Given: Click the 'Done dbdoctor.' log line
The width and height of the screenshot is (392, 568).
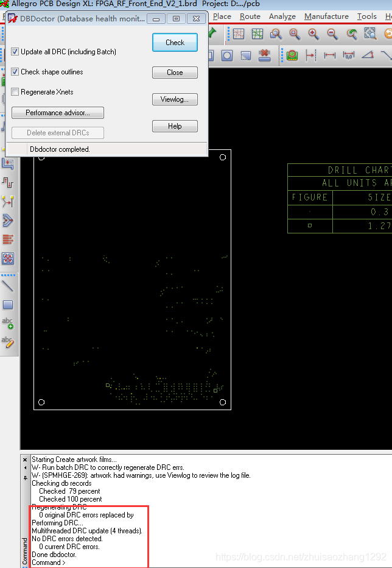Looking at the screenshot, I should click(x=54, y=555).
